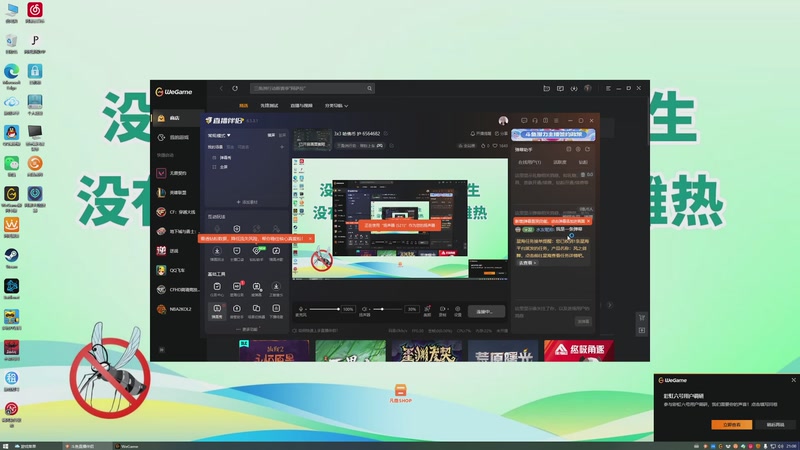Click the plus icon to add scene
Screen dimensions: 800x450
click(282, 147)
